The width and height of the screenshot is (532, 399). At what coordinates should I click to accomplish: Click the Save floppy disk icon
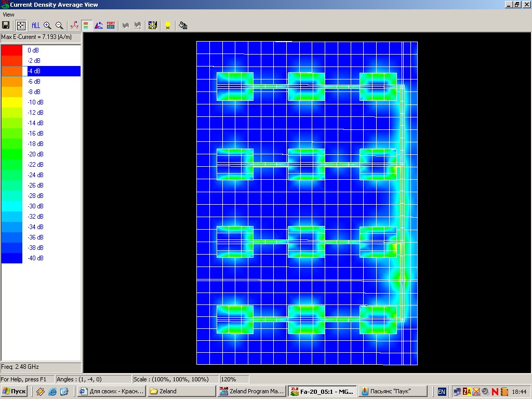6,25
